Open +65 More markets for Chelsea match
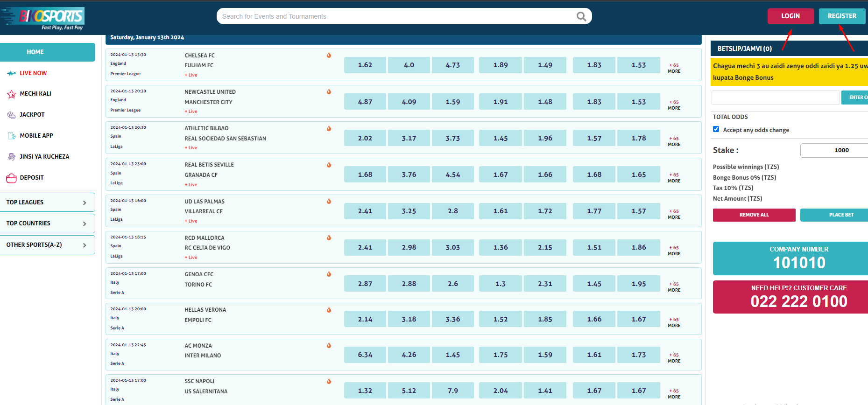 674,68
